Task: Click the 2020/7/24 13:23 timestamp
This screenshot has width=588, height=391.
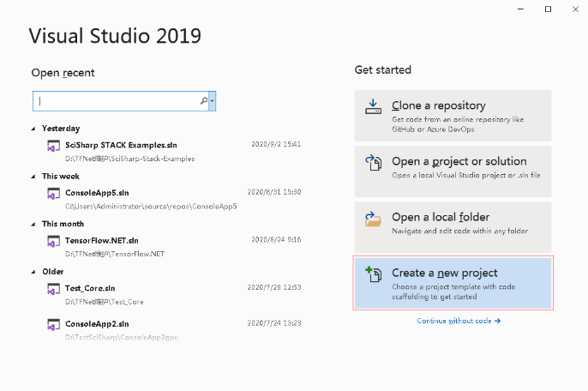Action: [274, 323]
